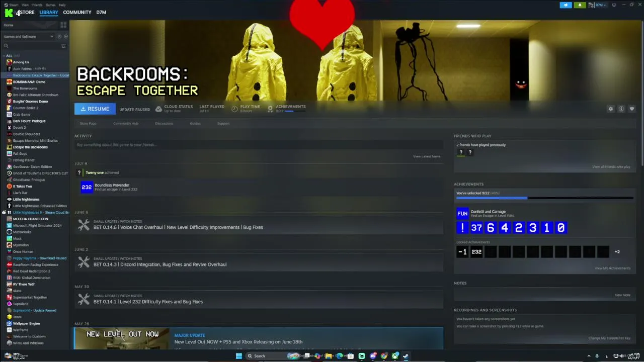Open advanced filters icon in library search

tap(63, 46)
